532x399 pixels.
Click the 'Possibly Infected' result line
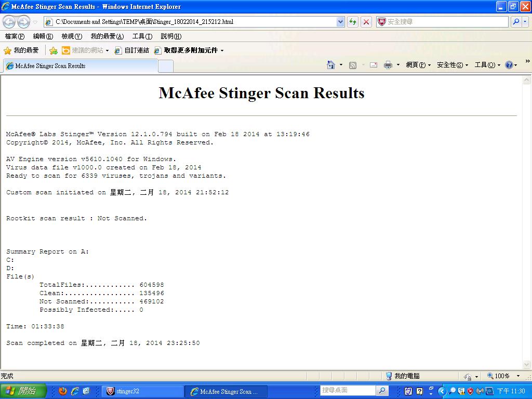91,310
